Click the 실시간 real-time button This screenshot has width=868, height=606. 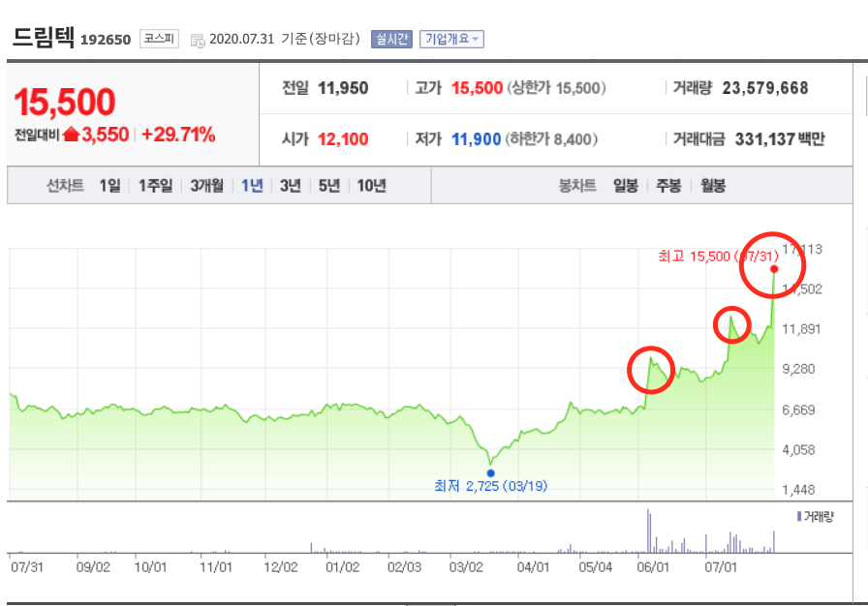pos(391,39)
